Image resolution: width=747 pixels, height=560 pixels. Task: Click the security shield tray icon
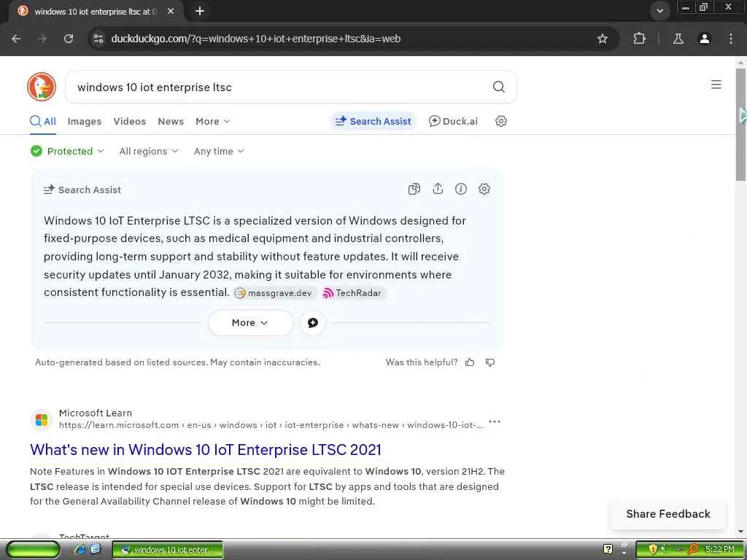653,549
